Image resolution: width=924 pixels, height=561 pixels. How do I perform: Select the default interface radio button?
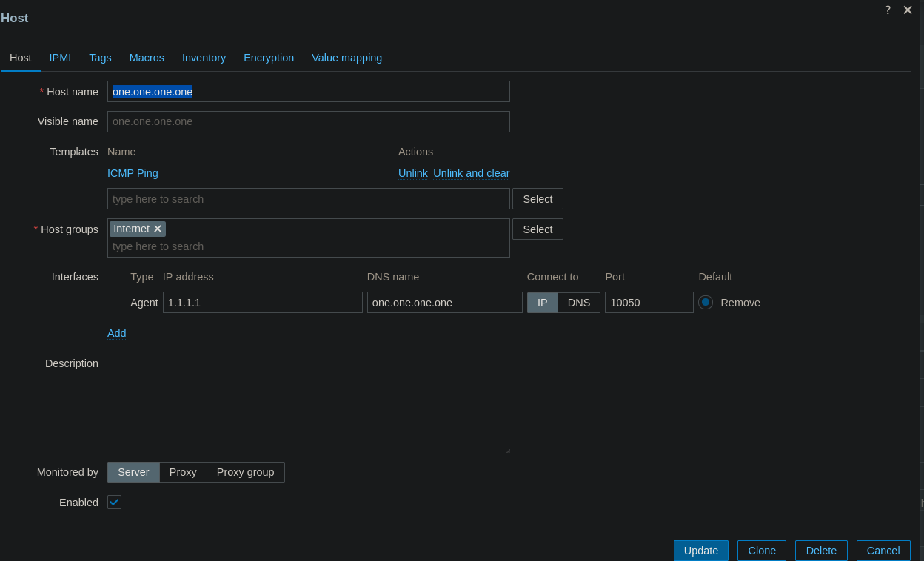[706, 303]
